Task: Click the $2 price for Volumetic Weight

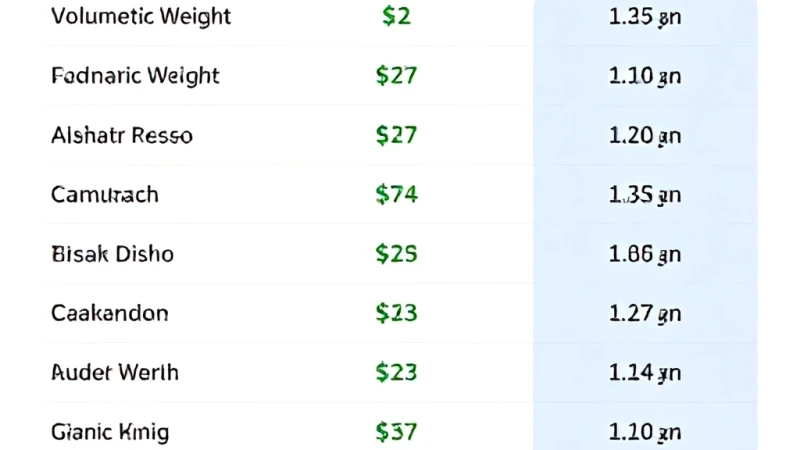Action: [396, 16]
